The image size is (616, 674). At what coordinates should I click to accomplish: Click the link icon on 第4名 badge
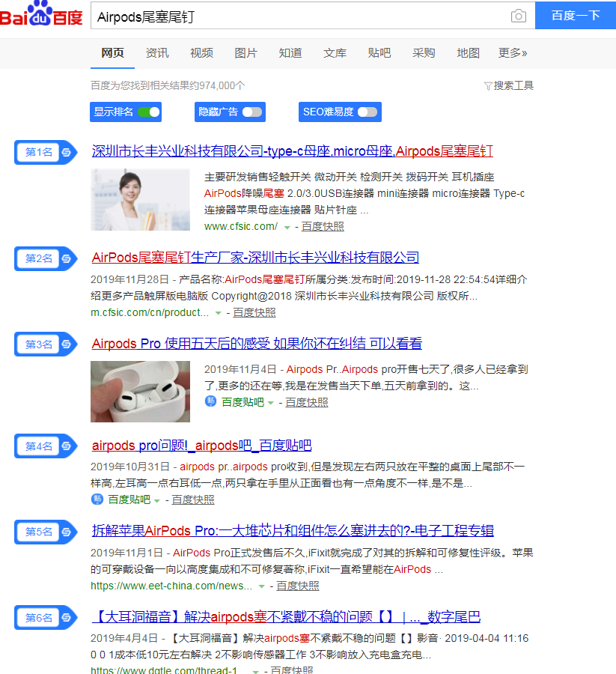(x=66, y=446)
